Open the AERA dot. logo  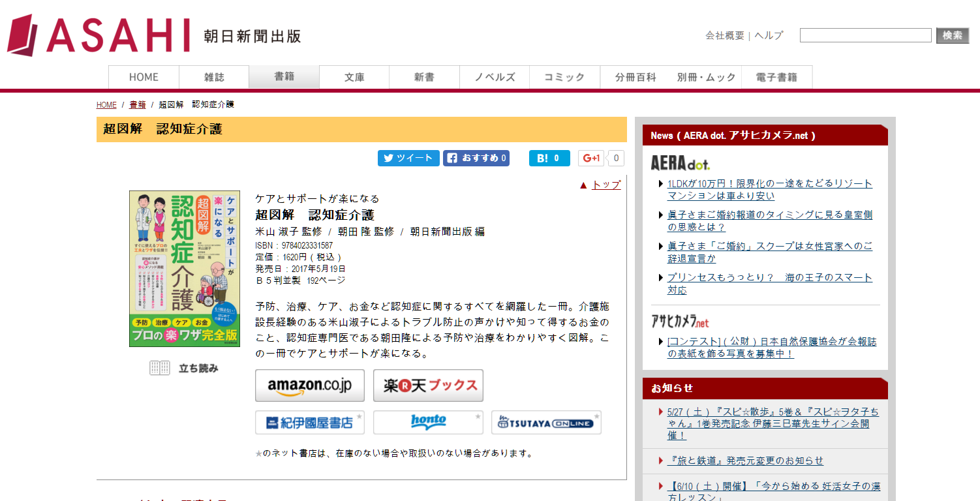tap(680, 163)
